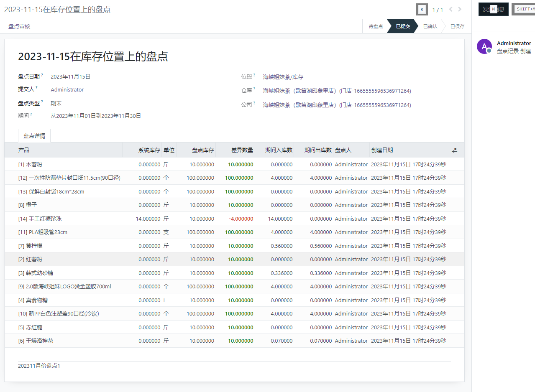Sort the table by 产品 column header

(x=24, y=150)
